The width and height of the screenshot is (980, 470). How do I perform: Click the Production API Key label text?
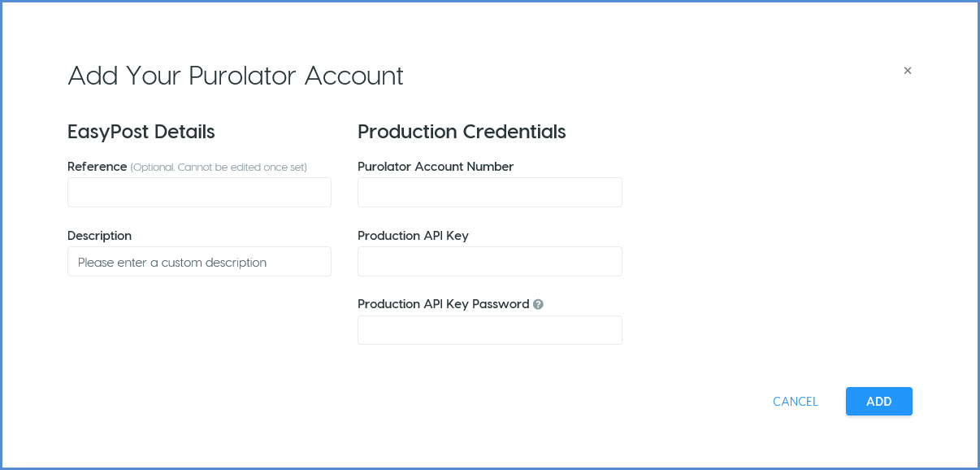pyautogui.click(x=413, y=236)
